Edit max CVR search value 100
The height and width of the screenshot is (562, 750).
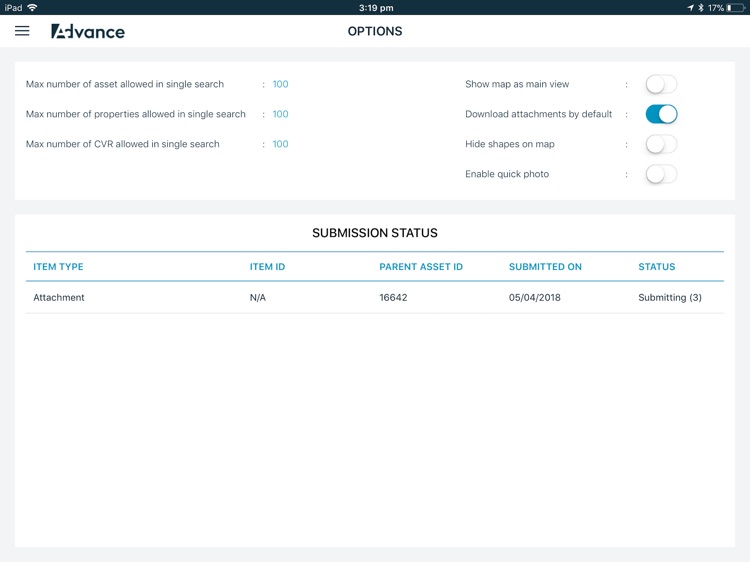pos(280,144)
